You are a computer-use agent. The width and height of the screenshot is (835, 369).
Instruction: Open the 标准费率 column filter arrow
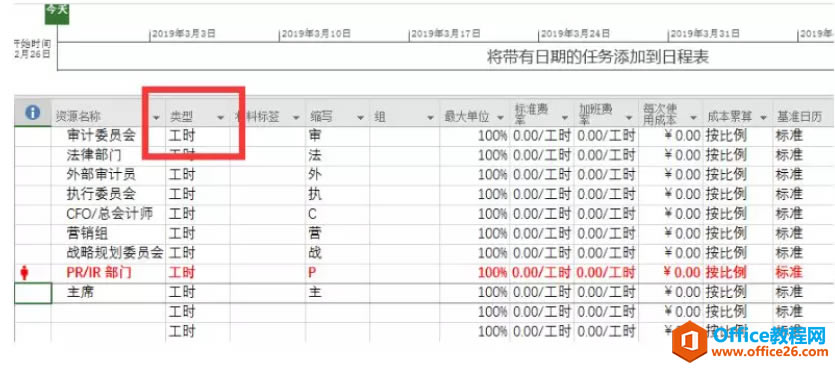565,117
